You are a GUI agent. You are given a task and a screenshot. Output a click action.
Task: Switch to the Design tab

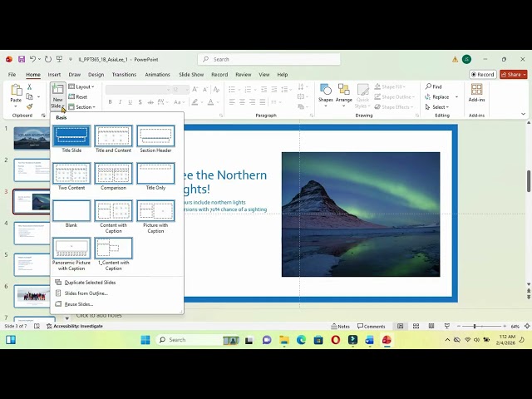96,74
